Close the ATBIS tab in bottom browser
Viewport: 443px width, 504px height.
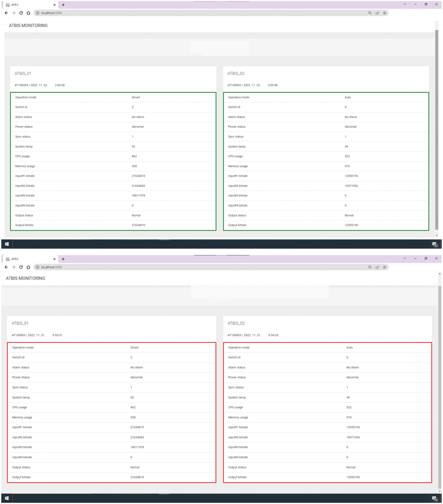click(55, 259)
